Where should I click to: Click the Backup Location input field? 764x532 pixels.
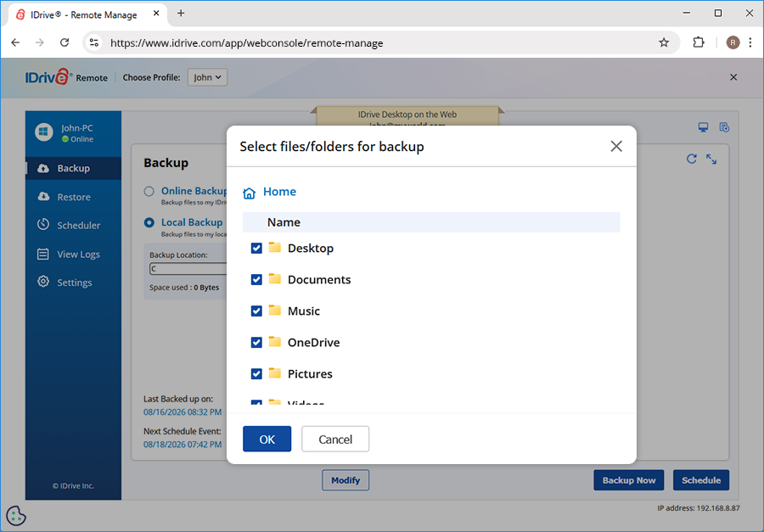pos(188,269)
